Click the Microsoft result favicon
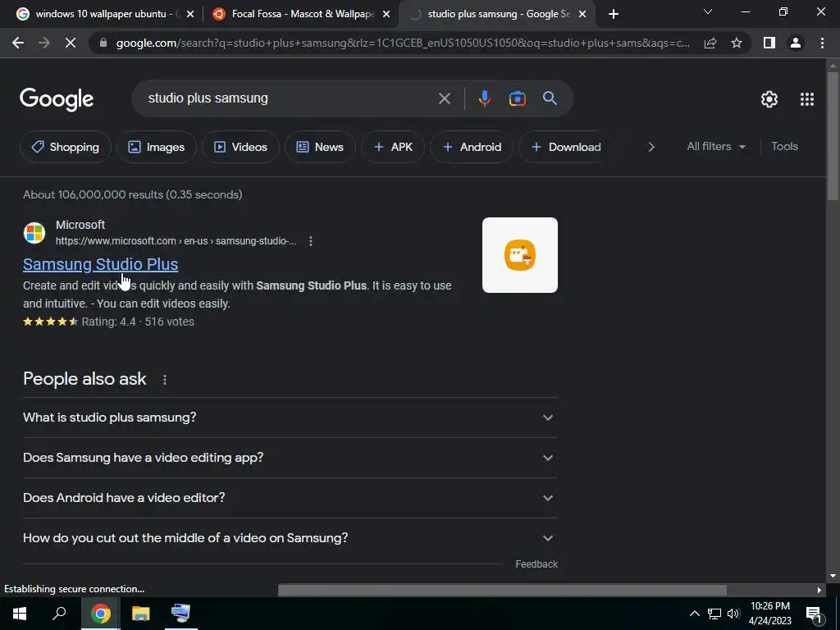840x630 pixels. [34, 233]
